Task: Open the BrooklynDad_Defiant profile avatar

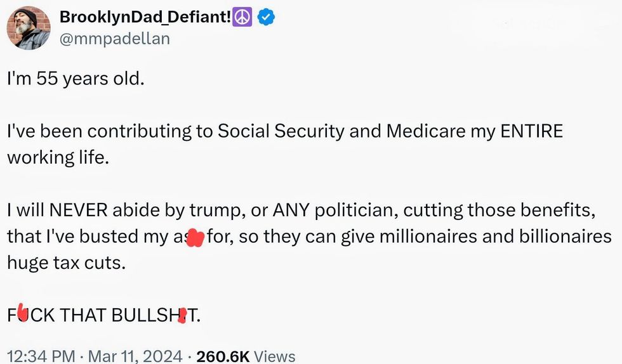Action: point(29,29)
